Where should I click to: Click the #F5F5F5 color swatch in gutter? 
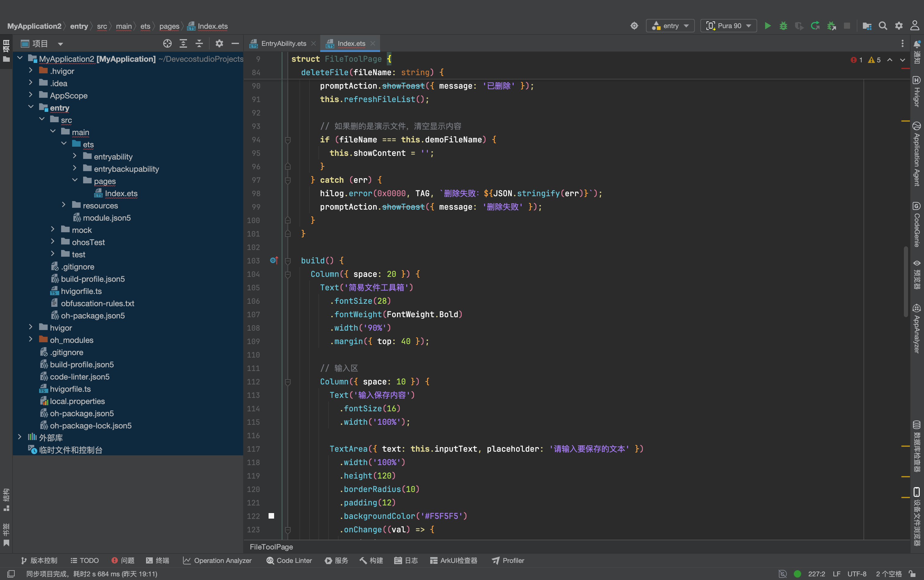pos(271,516)
